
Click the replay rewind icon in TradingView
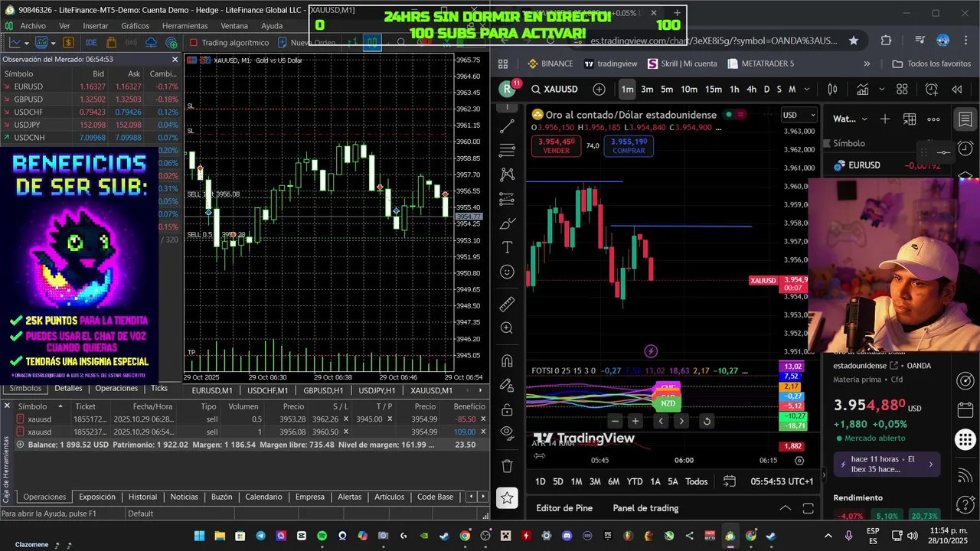point(957,90)
